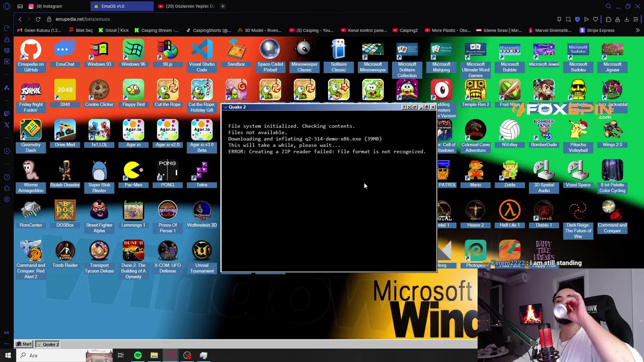Launch Temple Run 2 icon
The height and width of the screenshot is (362, 644).
point(475,94)
